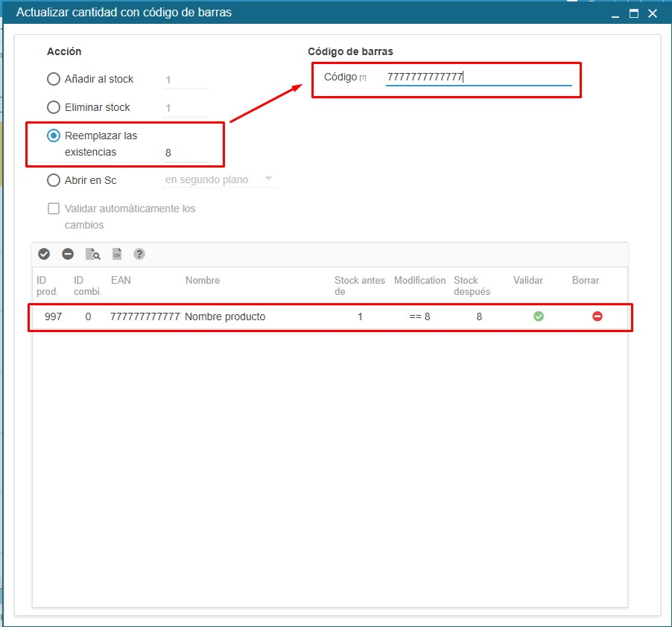672x627 pixels.
Task: Click the 'EAN' column header
Action: click(121, 281)
